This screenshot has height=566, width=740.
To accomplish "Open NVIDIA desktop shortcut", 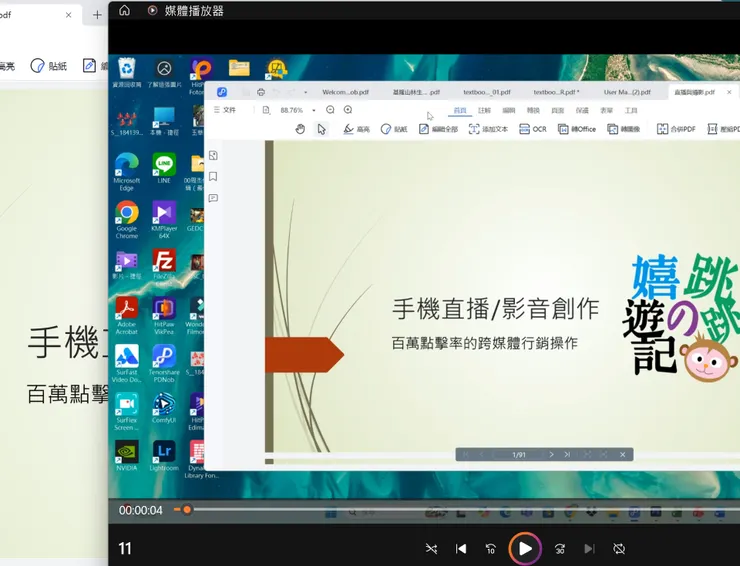I will [x=126, y=456].
